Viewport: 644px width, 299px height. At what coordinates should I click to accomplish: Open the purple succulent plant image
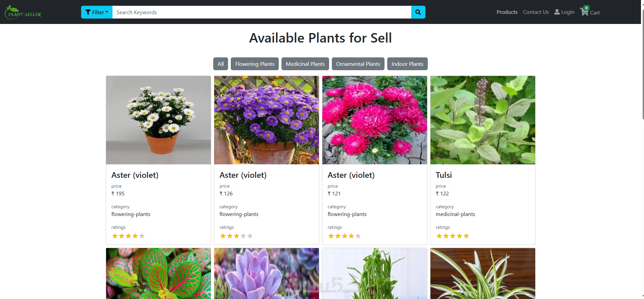267,273
